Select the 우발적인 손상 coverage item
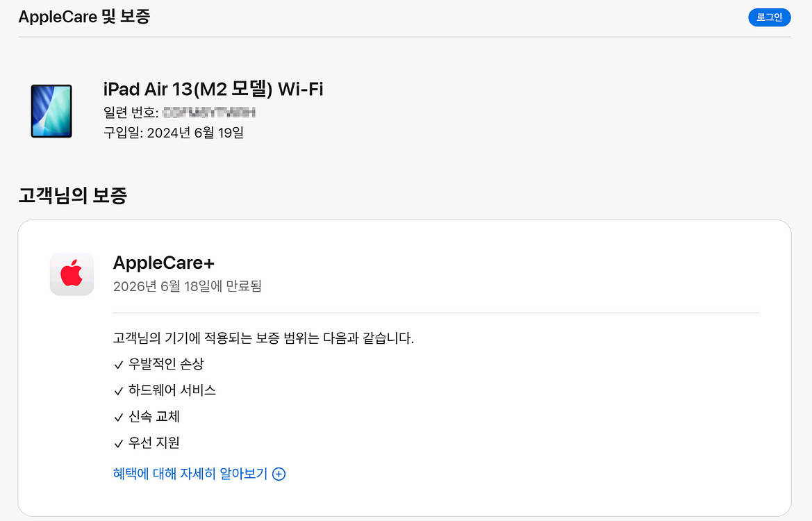 [x=167, y=364]
